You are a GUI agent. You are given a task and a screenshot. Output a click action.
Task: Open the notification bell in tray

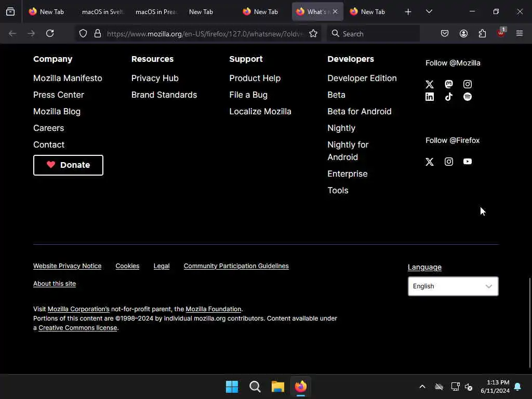pyautogui.click(x=518, y=387)
